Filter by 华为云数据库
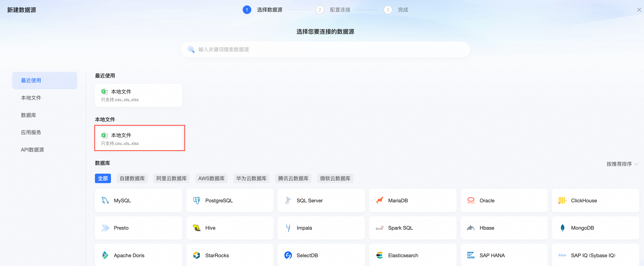644x266 pixels. tap(251, 178)
